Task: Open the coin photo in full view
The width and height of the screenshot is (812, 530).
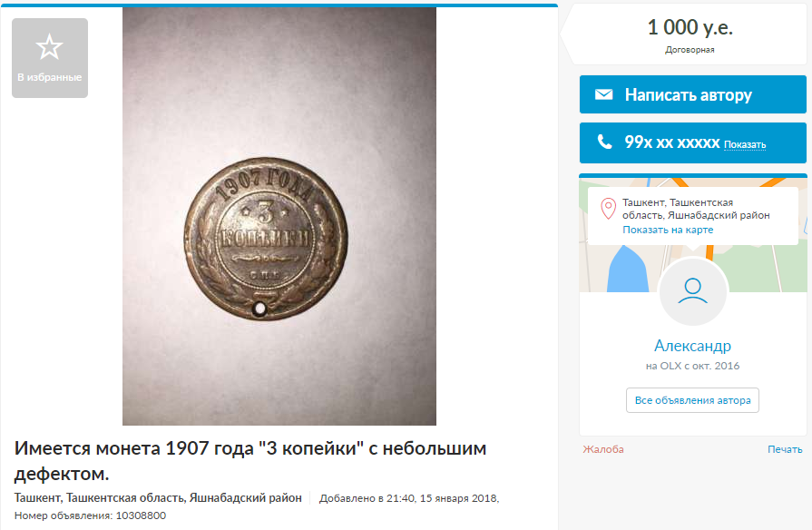Action: point(279,216)
